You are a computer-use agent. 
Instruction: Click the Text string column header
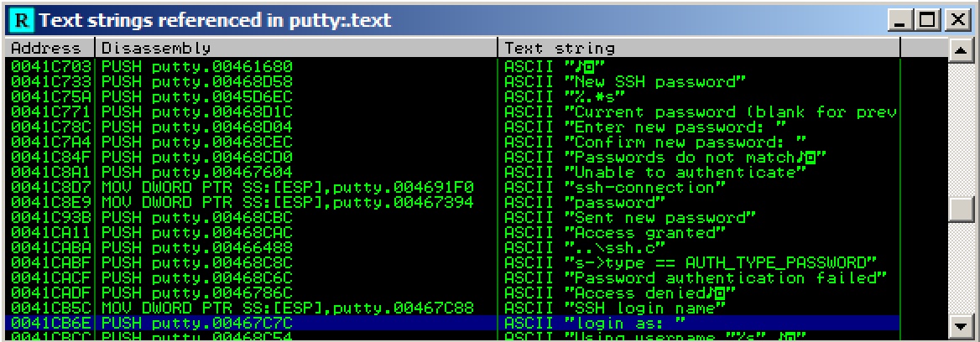700,48
